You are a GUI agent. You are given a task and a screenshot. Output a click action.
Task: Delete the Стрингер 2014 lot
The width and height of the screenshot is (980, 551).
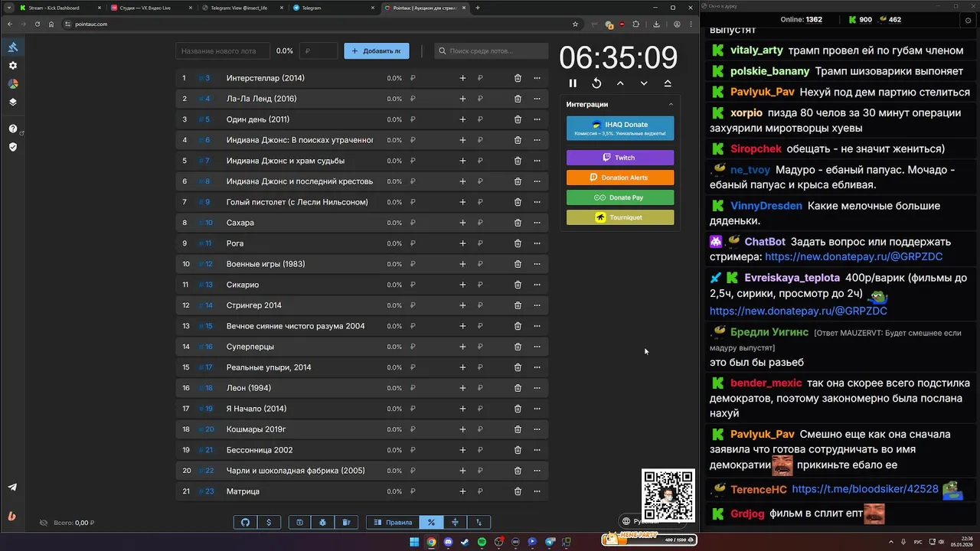518,305
